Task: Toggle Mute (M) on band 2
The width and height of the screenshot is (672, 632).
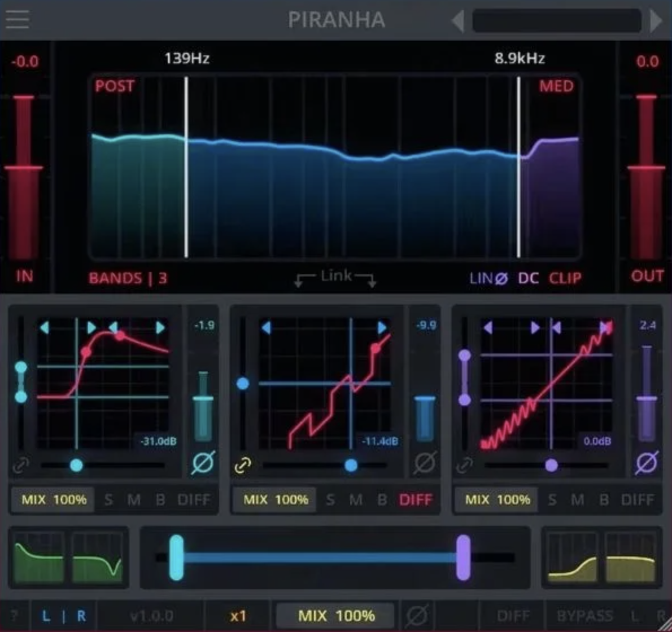Action: tap(356, 500)
